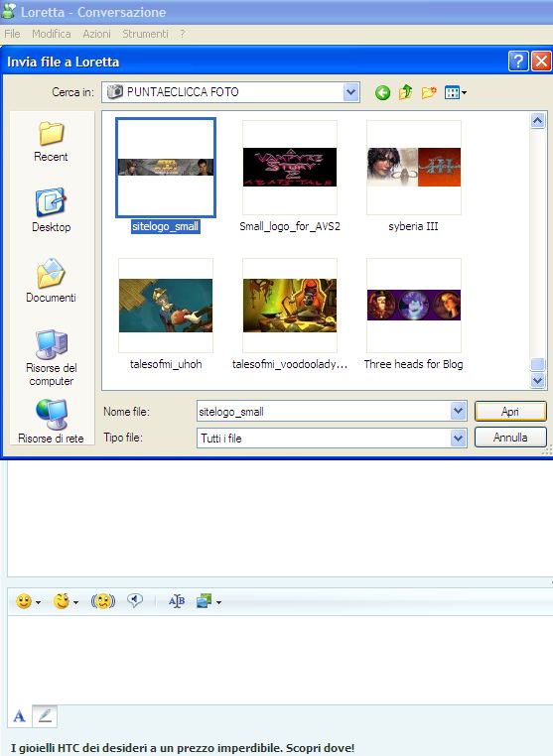Create a new folder icon

[x=429, y=92]
